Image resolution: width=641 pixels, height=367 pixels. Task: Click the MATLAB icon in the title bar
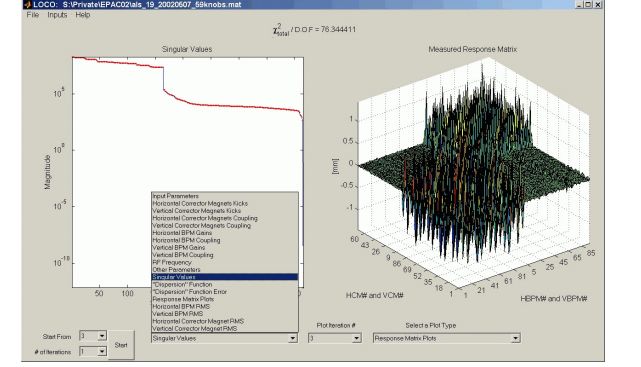click(27, 4)
